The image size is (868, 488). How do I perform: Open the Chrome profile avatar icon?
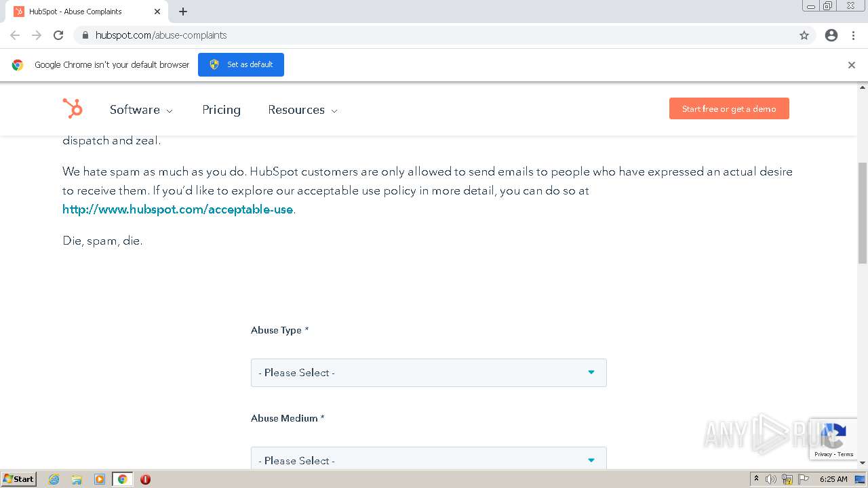click(x=831, y=35)
